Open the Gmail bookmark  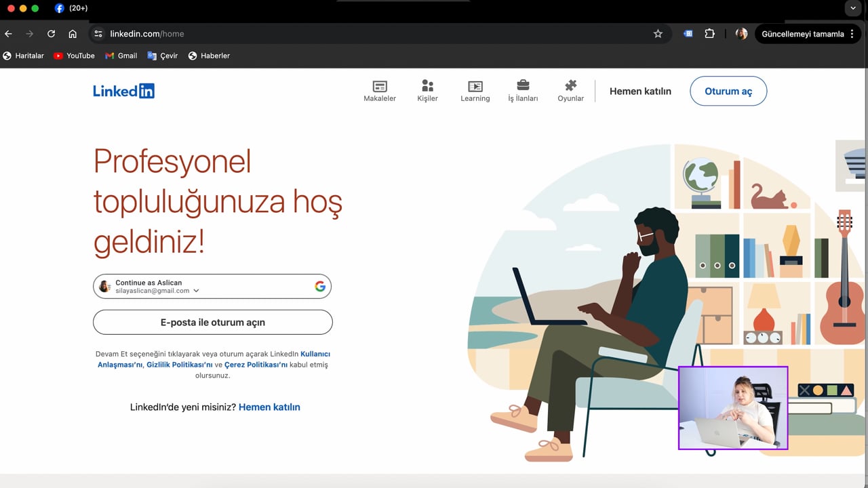pyautogui.click(x=121, y=56)
